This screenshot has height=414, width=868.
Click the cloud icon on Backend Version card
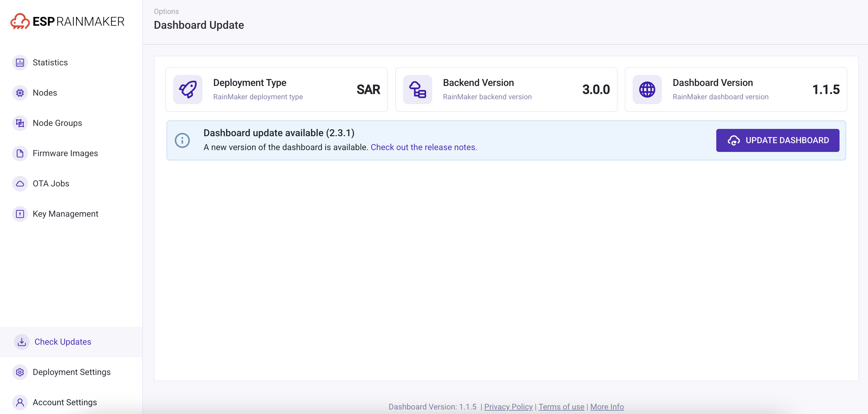(417, 89)
